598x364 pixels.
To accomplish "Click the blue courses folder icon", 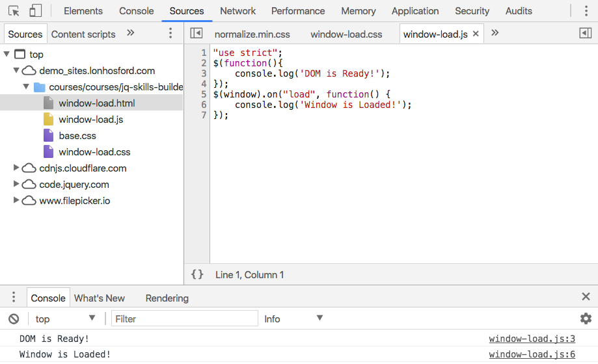I will [x=39, y=87].
